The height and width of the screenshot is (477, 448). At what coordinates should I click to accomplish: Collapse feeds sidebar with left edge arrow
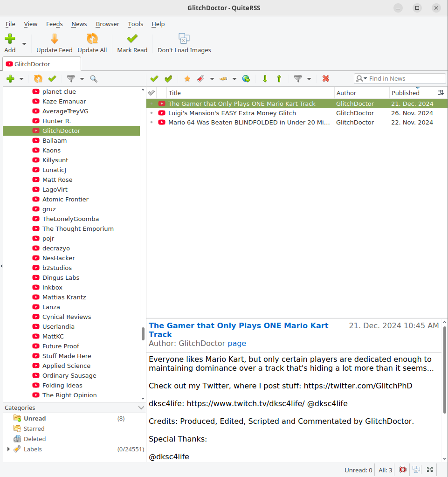1,266
